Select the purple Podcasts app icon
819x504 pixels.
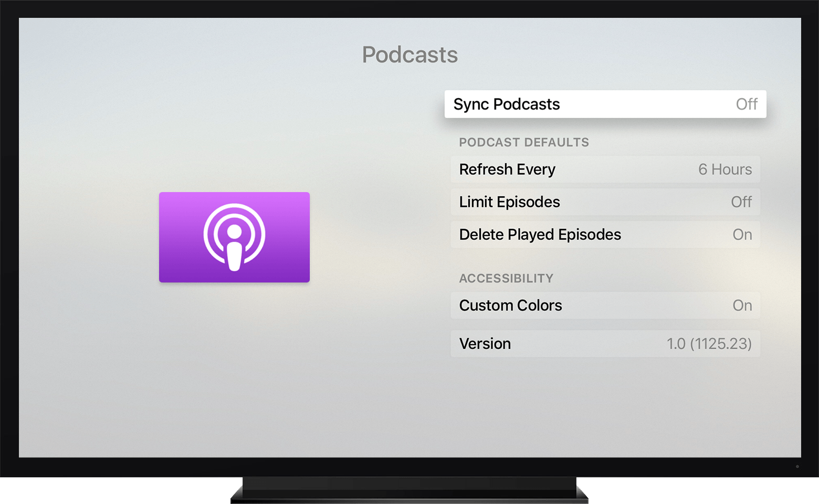(234, 237)
